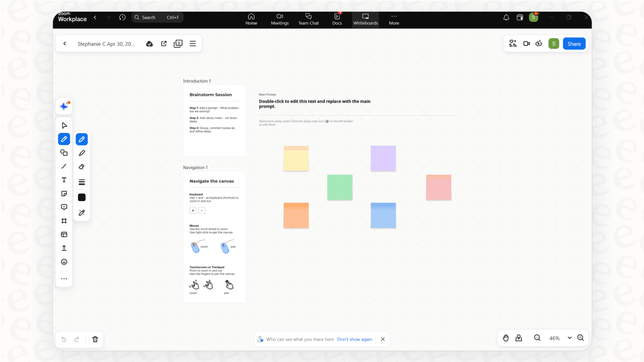644x362 pixels.
Task: Expand the More menu in top navigation
Action: [394, 19]
